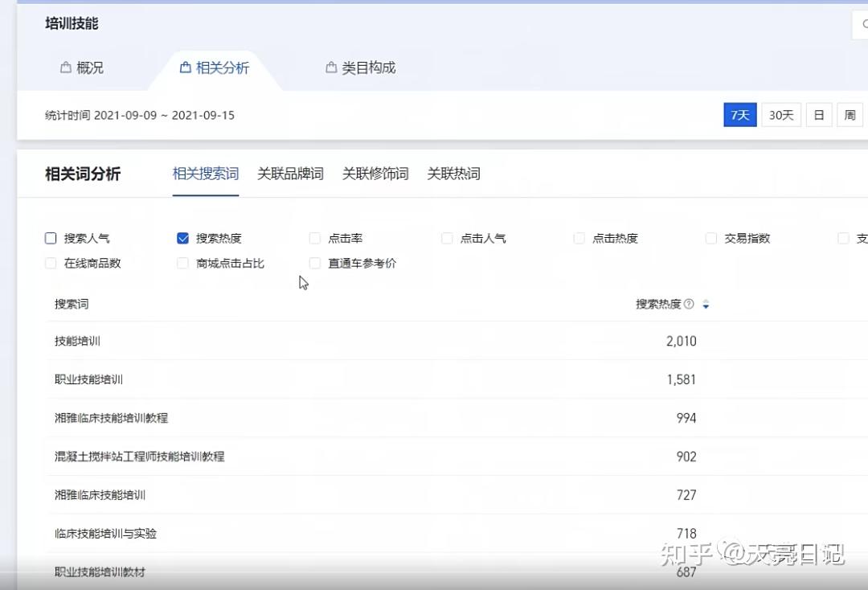Open the 关联品牌词 sub-tab
This screenshot has height=590, width=868.
290,174
